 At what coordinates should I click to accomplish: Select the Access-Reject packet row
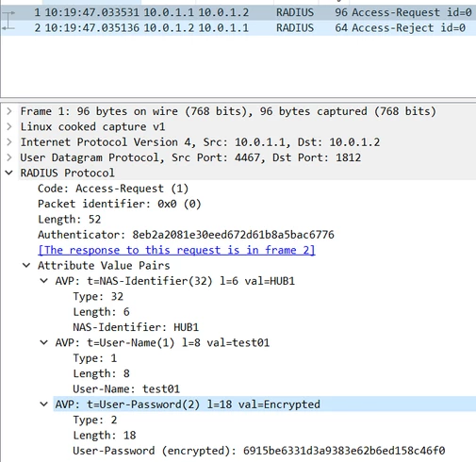tap(238, 28)
